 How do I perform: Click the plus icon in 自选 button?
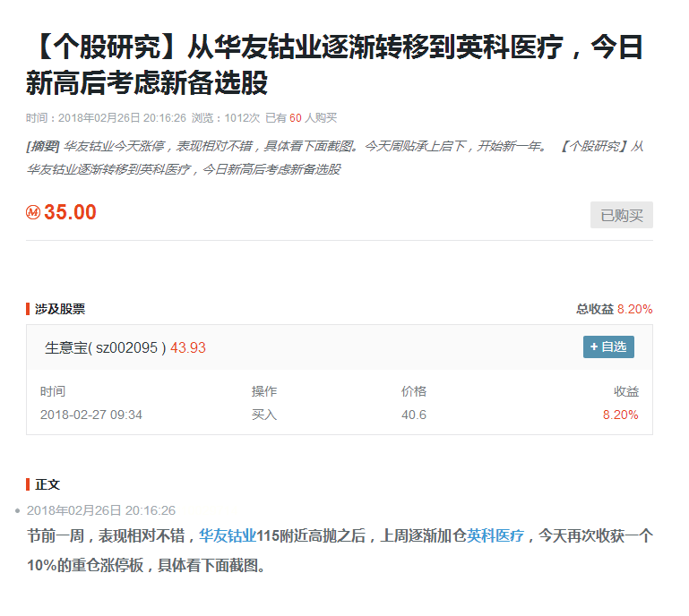[x=594, y=347]
